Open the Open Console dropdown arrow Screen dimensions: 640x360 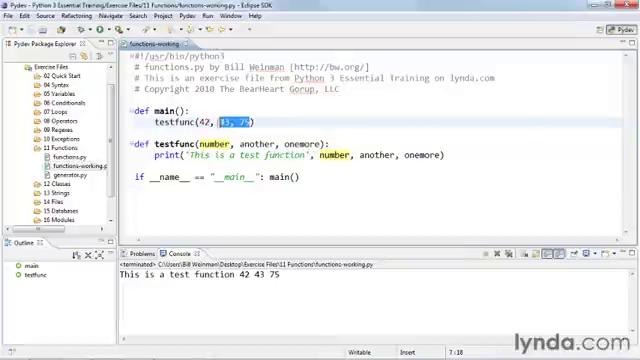[614, 253]
